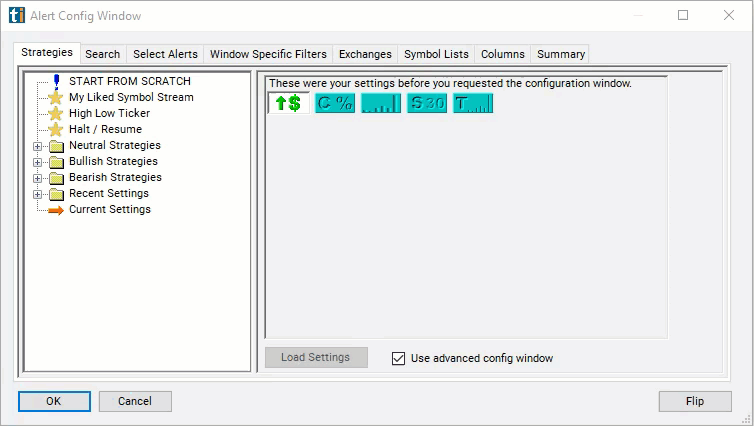The image size is (754, 426).
Task: Click the star icon beside High Low Ticker
Action: (x=56, y=113)
